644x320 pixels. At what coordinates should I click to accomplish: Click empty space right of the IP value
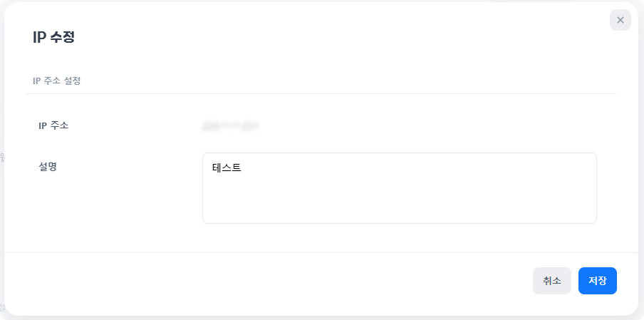[427, 127]
